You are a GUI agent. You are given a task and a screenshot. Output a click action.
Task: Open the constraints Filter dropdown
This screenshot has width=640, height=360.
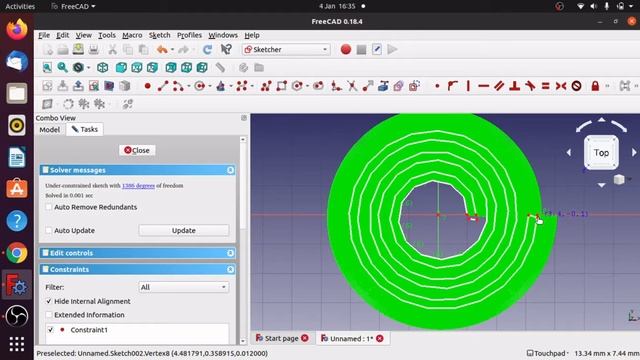tap(184, 287)
